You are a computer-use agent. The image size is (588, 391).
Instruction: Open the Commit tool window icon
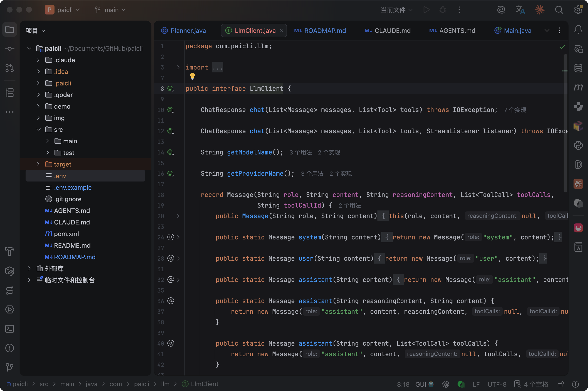coord(9,49)
